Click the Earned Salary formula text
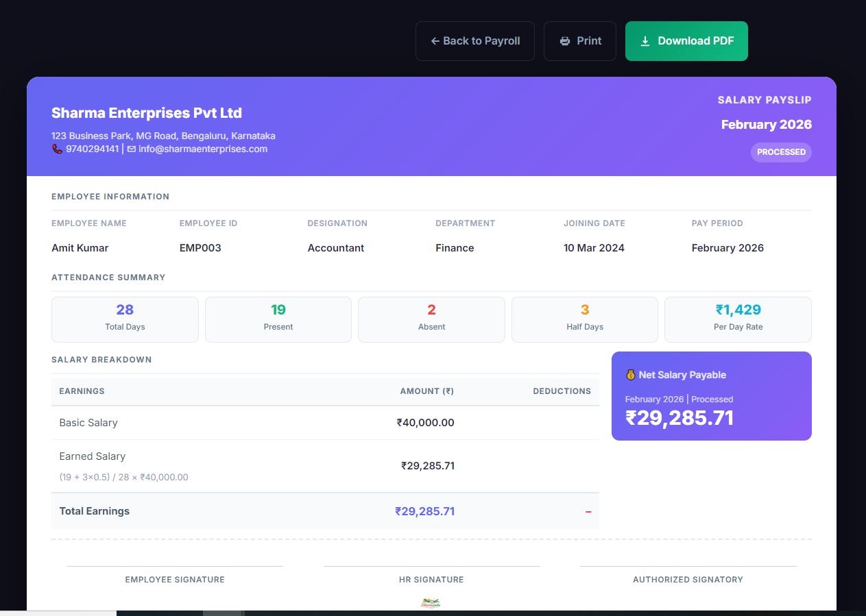Image resolution: width=866 pixels, height=616 pixels. [x=123, y=477]
